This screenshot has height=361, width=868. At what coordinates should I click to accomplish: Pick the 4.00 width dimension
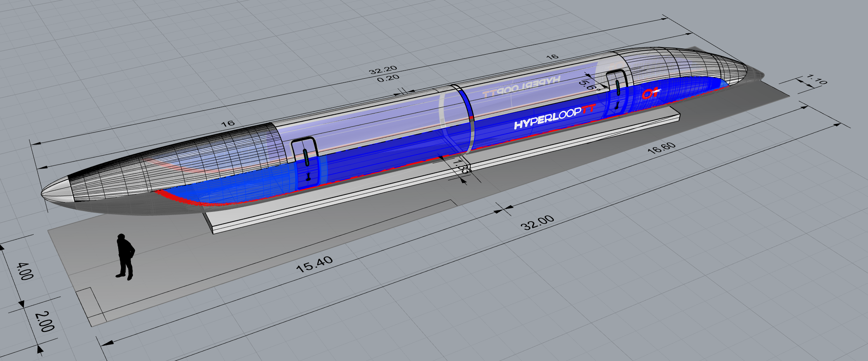(25, 271)
